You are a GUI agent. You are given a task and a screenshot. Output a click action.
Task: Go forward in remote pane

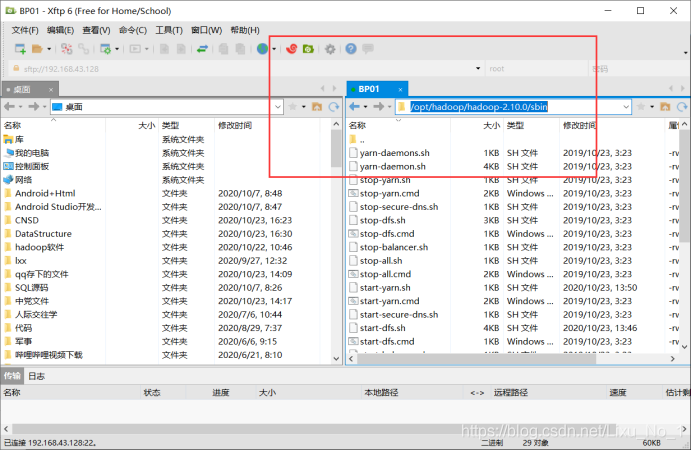tap(378, 107)
